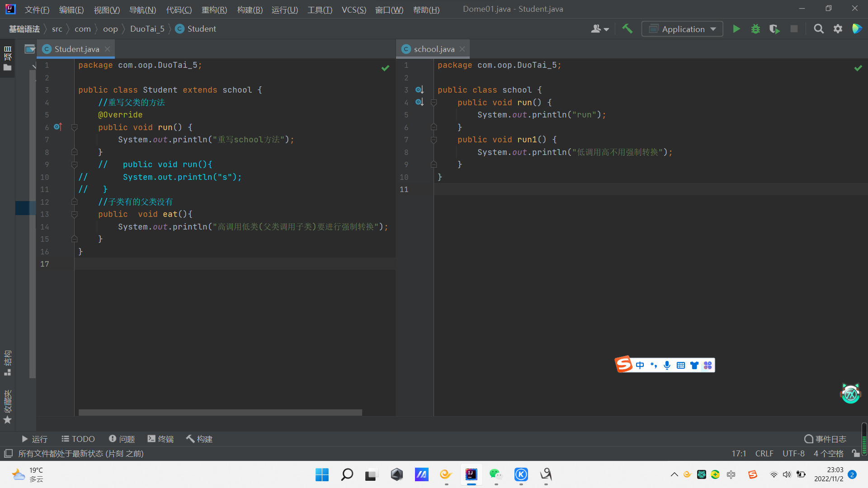
Task: Run with coverage shield icon
Action: [774, 29]
